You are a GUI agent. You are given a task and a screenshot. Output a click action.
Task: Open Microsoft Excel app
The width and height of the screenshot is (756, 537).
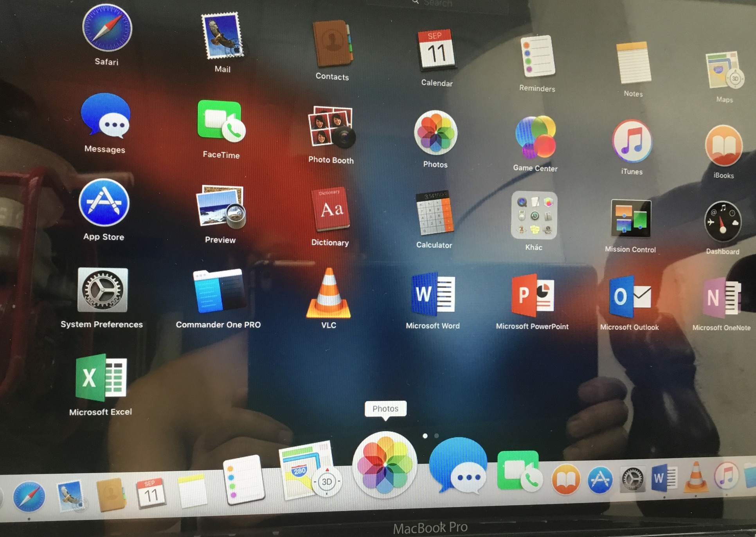tap(101, 378)
